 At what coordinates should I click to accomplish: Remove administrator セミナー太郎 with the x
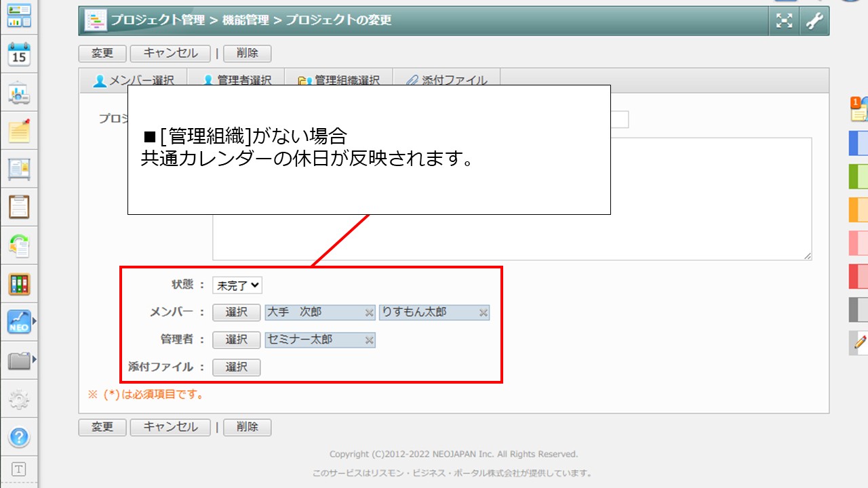click(x=369, y=340)
